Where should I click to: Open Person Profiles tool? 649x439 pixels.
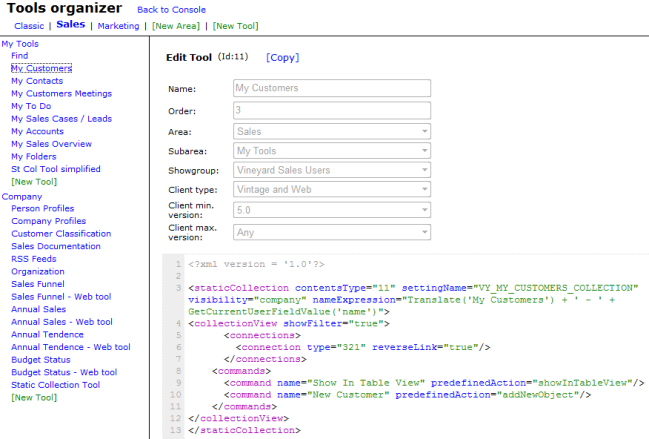point(43,209)
